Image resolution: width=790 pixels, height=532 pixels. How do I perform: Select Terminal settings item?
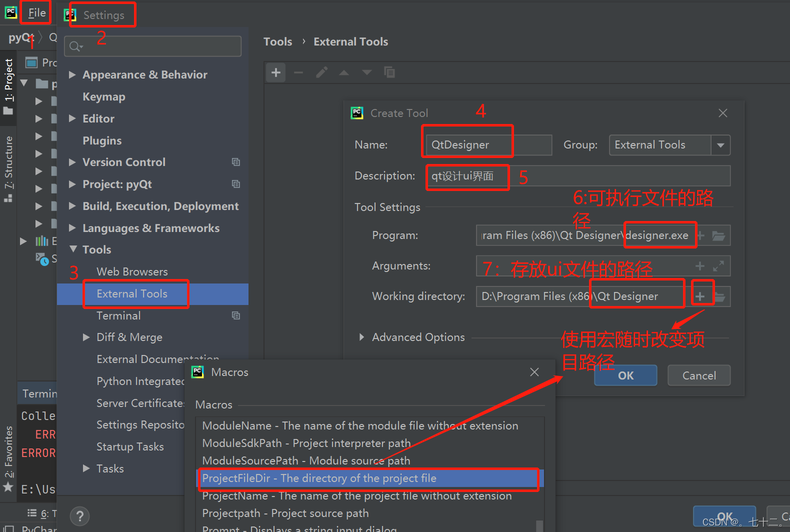coord(118,315)
